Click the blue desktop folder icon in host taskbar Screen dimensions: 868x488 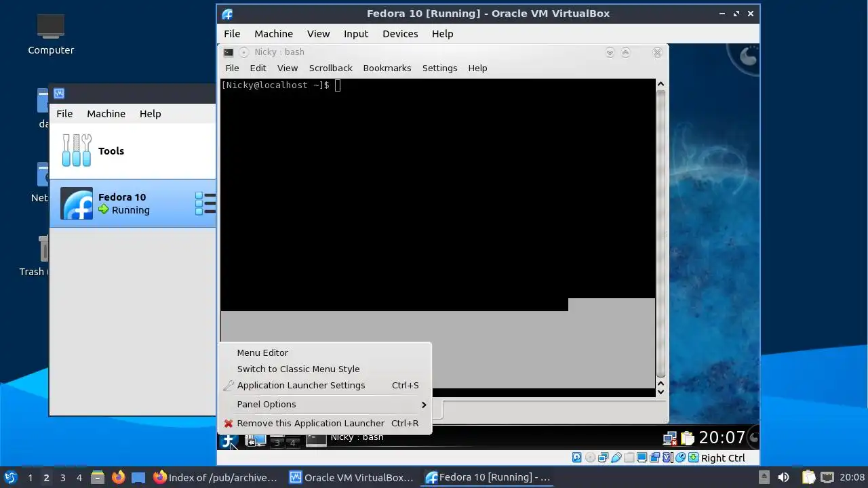(x=138, y=477)
